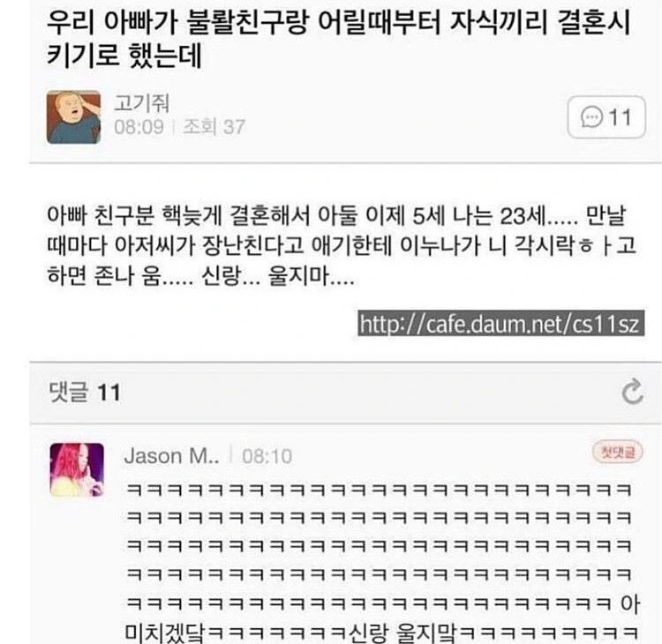This screenshot has height=644, width=662.
Task: Click the author name 고기줘
Action: (142, 103)
